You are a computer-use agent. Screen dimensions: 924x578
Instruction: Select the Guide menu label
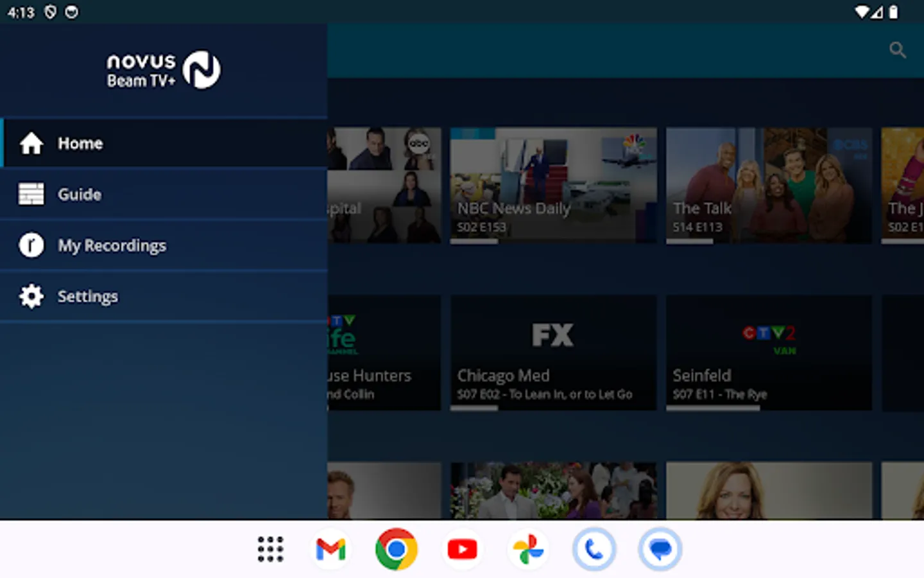coord(80,194)
